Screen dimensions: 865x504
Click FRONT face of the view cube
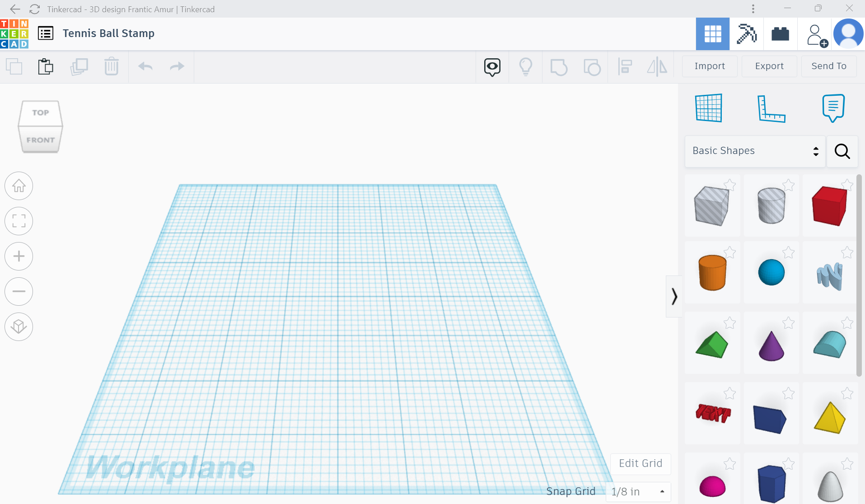tap(40, 140)
